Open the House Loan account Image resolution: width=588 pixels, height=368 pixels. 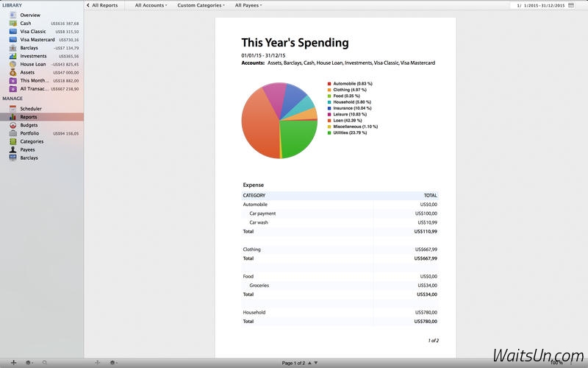coord(33,64)
